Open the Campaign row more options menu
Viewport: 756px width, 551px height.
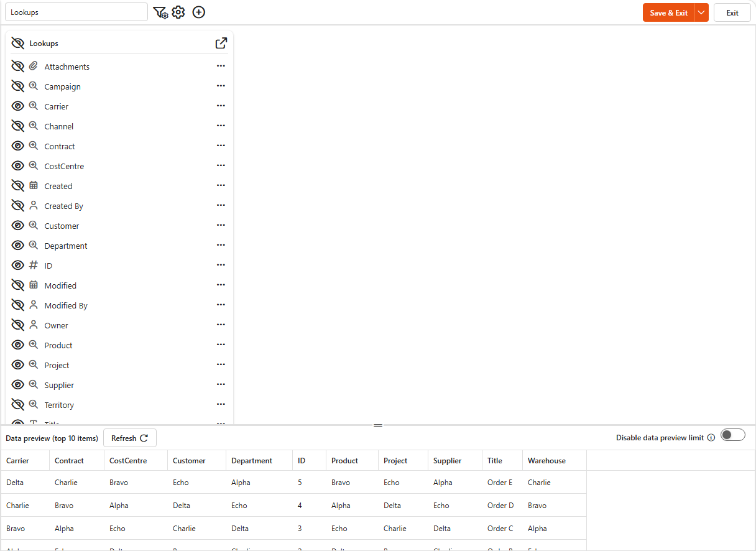click(221, 86)
